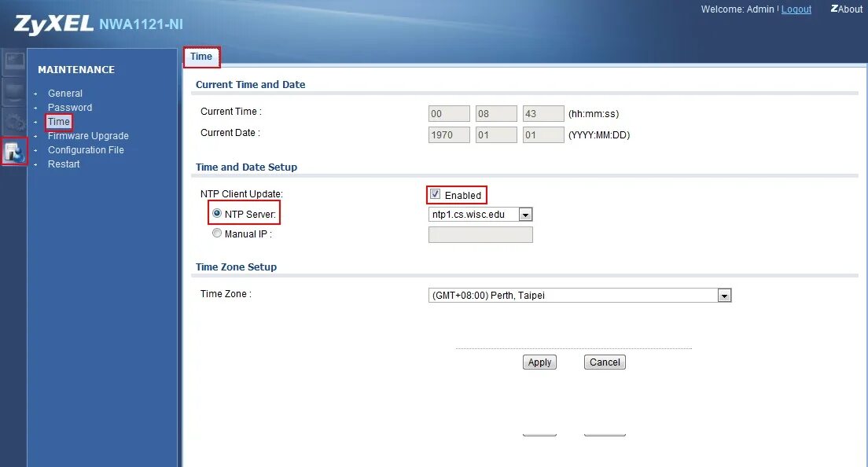Switch to the Time tab

pos(201,57)
